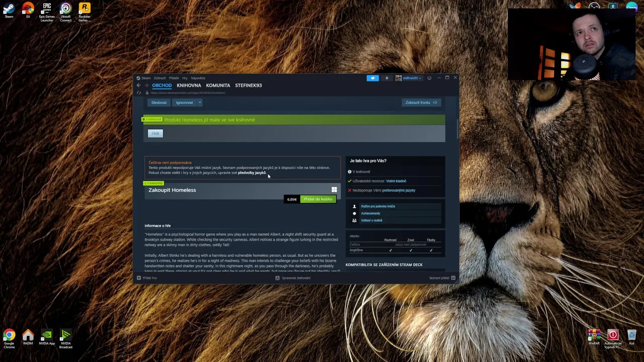The height and width of the screenshot is (362, 644).
Task: Click the Informace o hře heading
Action: point(157,226)
